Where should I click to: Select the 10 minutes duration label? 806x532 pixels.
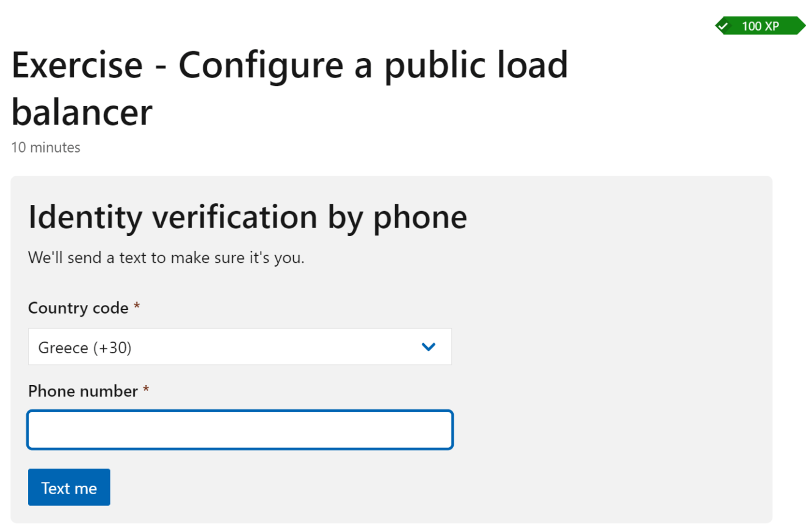click(46, 147)
